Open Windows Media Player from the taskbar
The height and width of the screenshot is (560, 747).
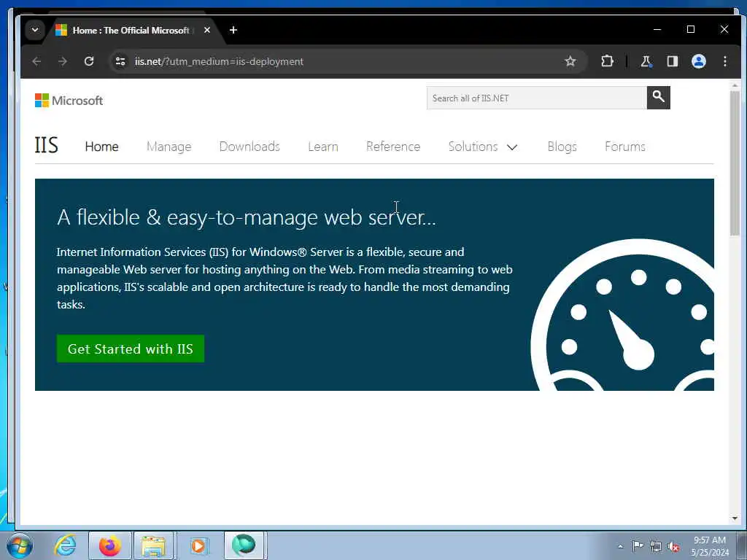coord(198,545)
